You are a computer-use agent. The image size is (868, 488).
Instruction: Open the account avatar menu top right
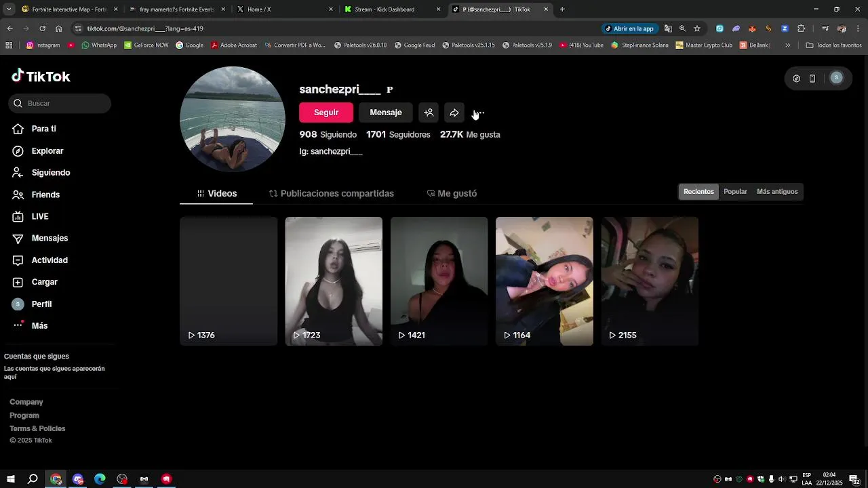click(836, 78)
